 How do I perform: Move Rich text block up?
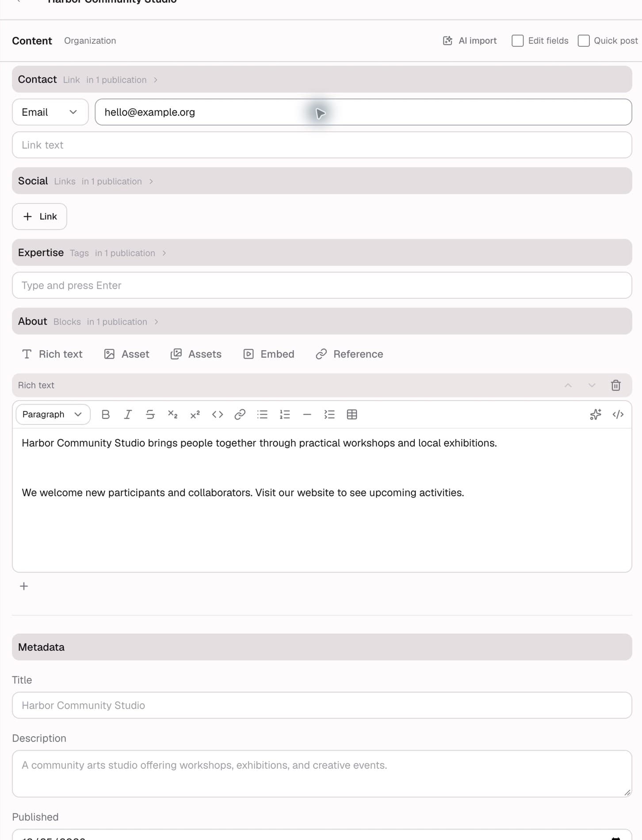pos(568,385)
